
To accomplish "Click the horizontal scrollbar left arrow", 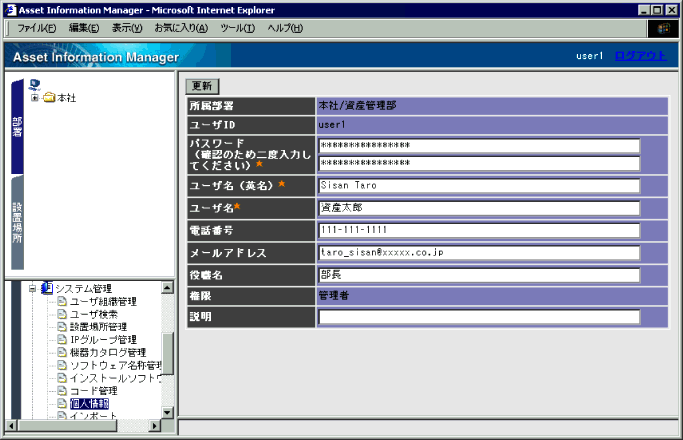I will click(x=12, y=426).
